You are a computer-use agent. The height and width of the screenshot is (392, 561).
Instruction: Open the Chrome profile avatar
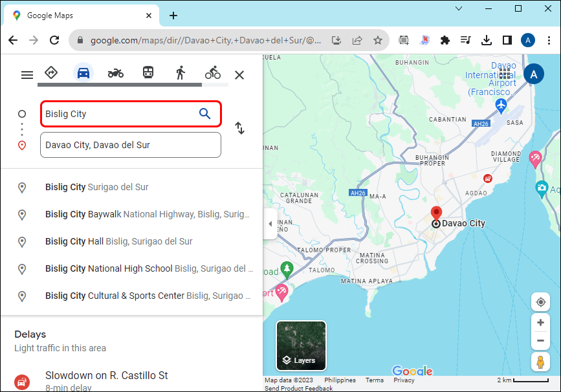pyautogui.click(x=528, y=40)
